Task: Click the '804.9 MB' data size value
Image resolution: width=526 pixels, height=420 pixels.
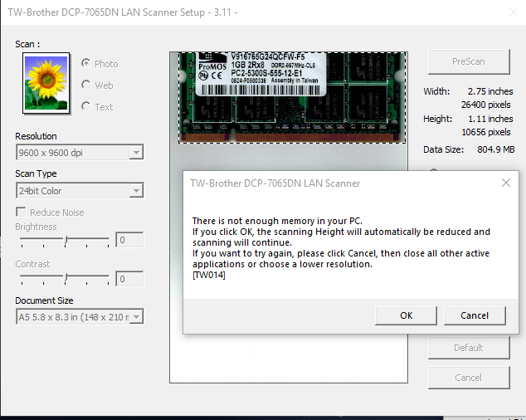Action: (496, 149)
